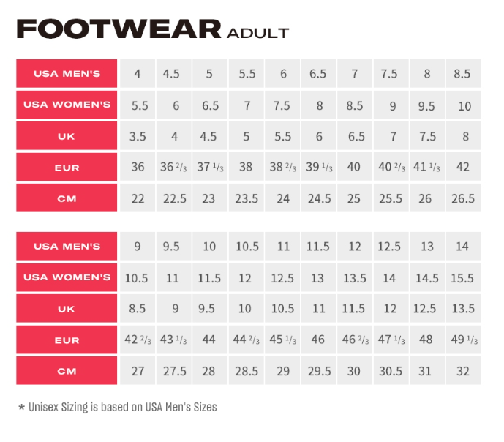Image resolution: width=504 pixels, height=442 pixels.
Task: Click the FOOTWEAR heading title
Action: coord(119,29)
